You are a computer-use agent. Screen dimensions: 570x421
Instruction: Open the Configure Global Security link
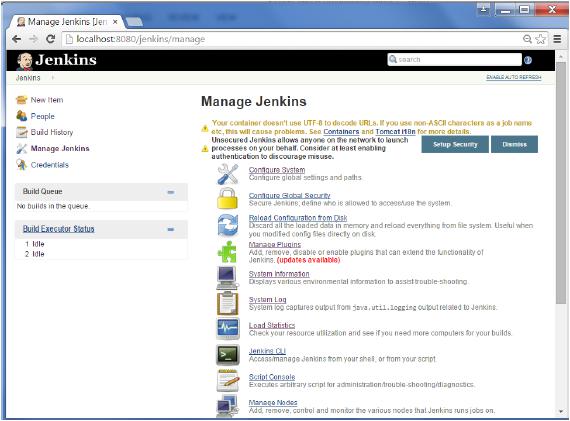point(289,196)
